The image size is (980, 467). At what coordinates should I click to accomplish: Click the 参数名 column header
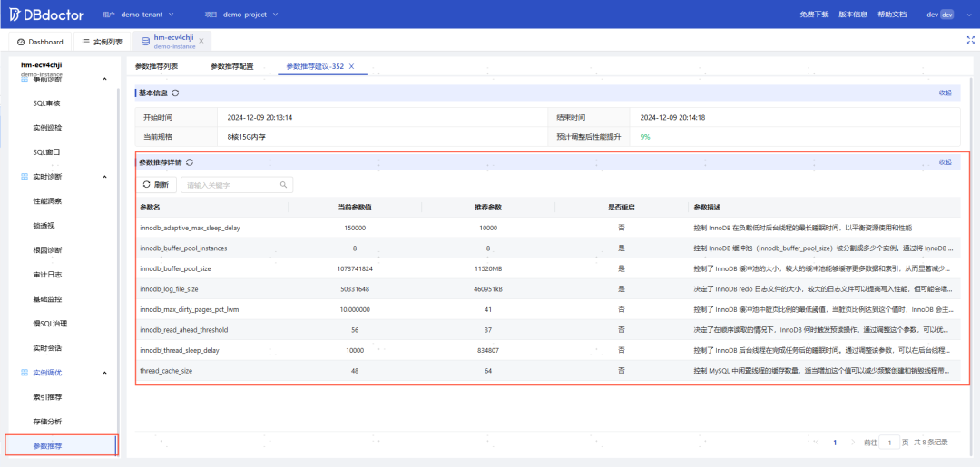point(151,207)
